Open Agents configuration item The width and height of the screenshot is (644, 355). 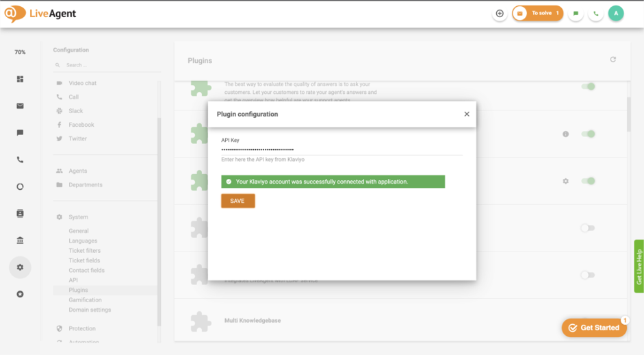(x=77, y=171)
